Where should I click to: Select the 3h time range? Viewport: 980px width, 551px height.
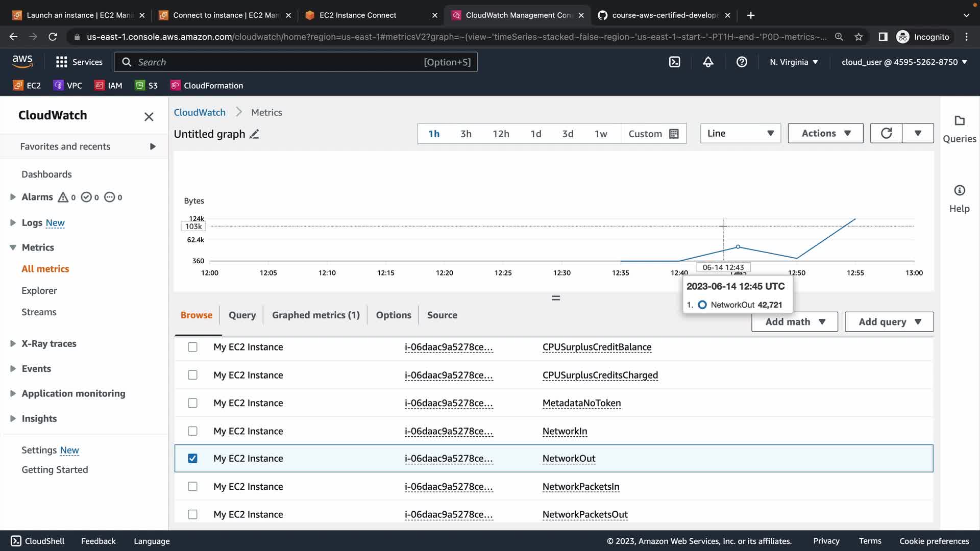click(465, 134)
